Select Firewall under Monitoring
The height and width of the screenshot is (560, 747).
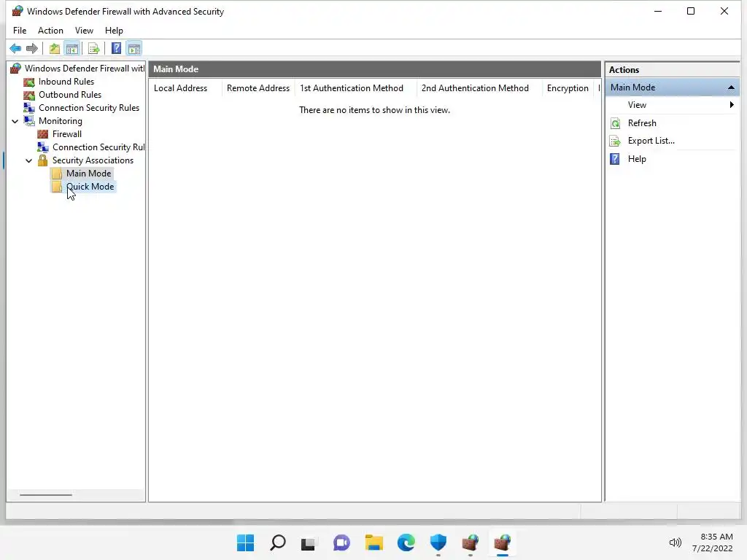point(66,134)
